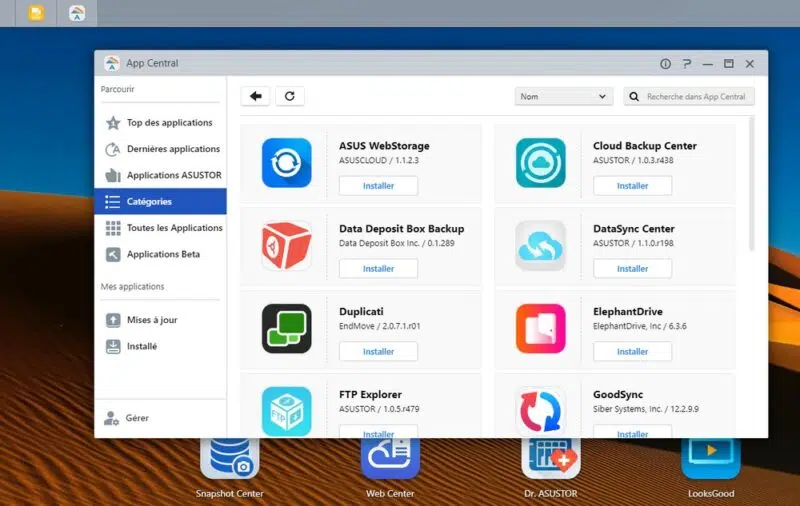
Task: Refresh the App Central list
Action: (290, 96)
